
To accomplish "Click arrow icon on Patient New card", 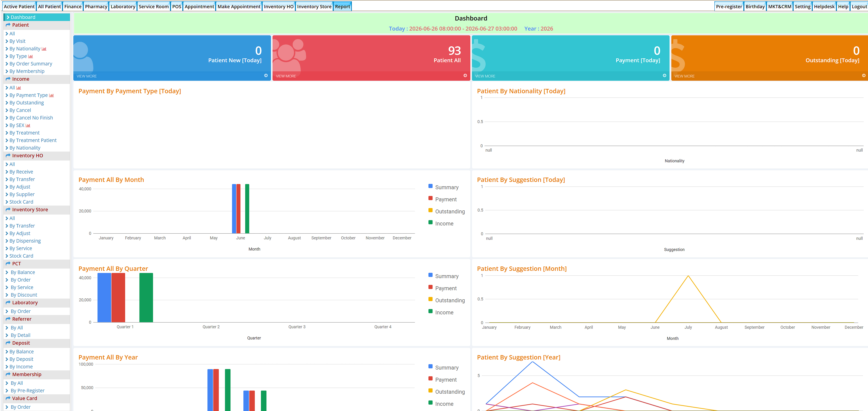I will (266, 75).
